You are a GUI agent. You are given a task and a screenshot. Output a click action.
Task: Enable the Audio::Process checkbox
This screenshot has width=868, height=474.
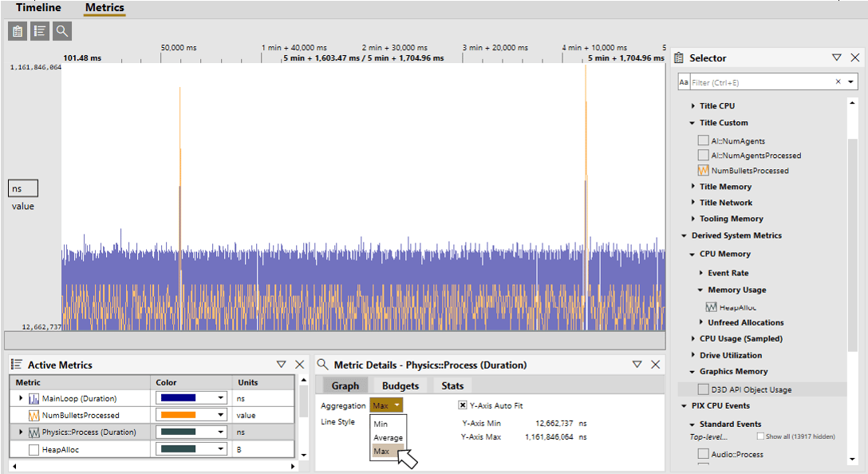coord(703,454)
